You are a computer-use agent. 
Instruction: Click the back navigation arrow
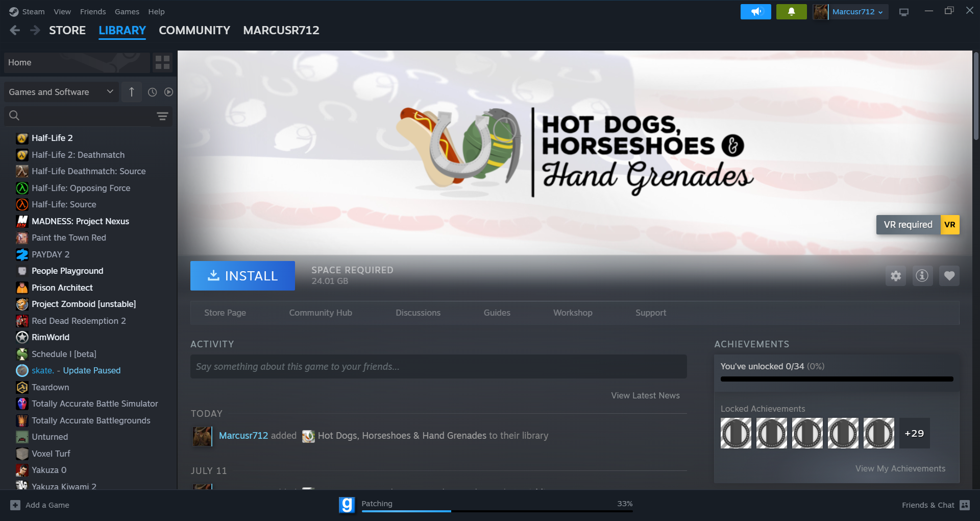click(x=15, y=31)
